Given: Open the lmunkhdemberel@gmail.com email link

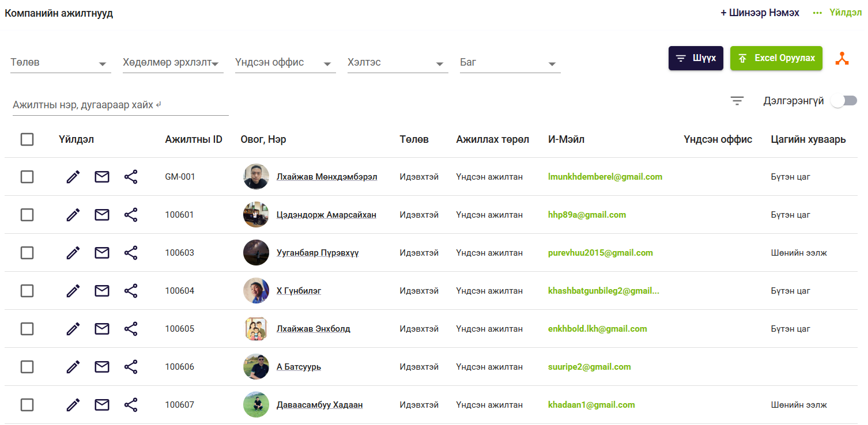Looking at the screenshot, I should point(605,177).
